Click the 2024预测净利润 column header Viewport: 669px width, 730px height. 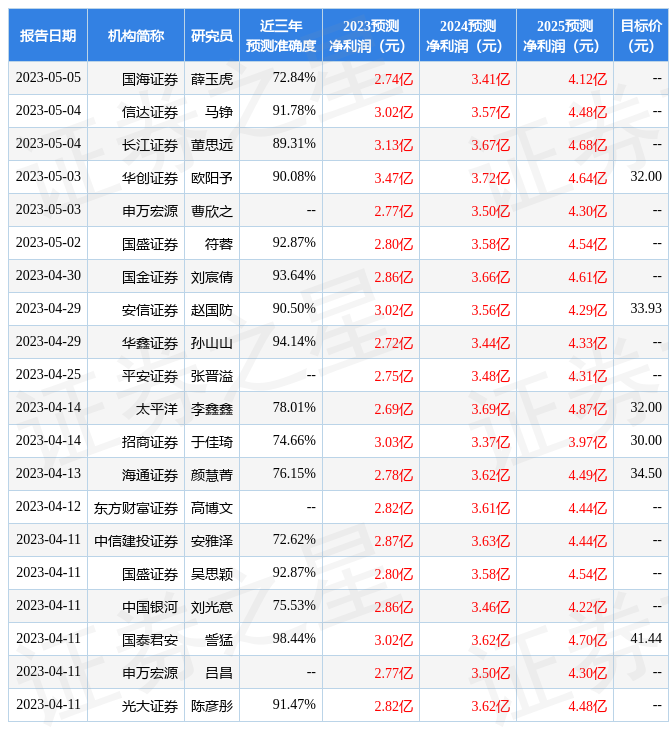[x=467, y=35]
